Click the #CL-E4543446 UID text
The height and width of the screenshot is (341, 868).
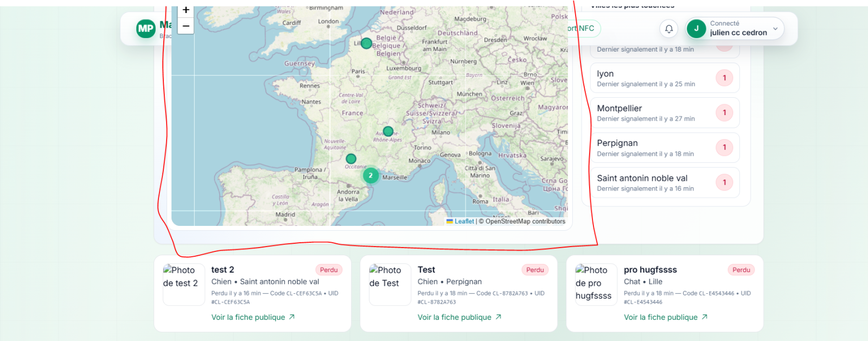tap(643, 302)
